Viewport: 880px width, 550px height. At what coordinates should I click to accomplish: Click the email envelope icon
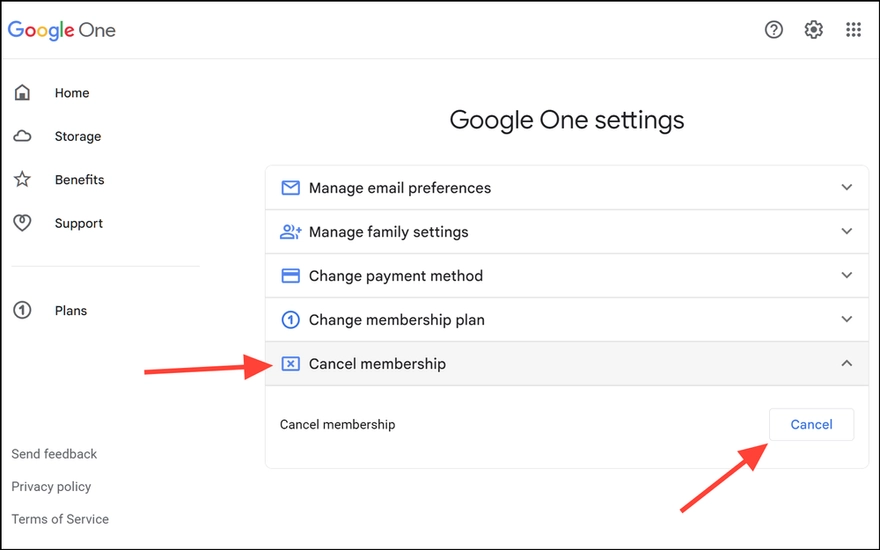pos(290,188)
